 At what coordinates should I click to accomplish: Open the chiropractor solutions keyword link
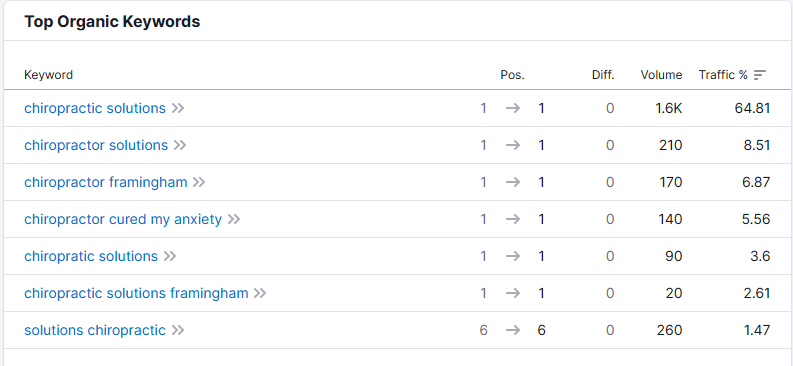[96, 146]
